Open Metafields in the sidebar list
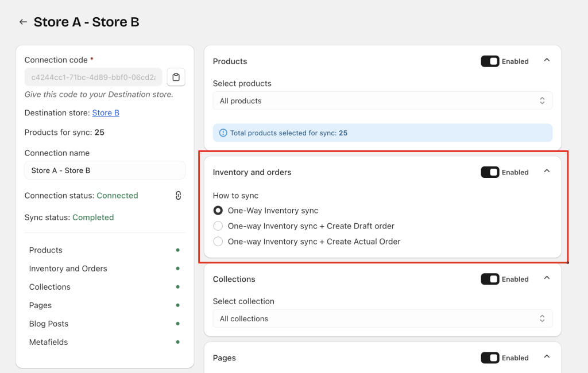This screenshot has height=373, width=588. coord(48,342)
